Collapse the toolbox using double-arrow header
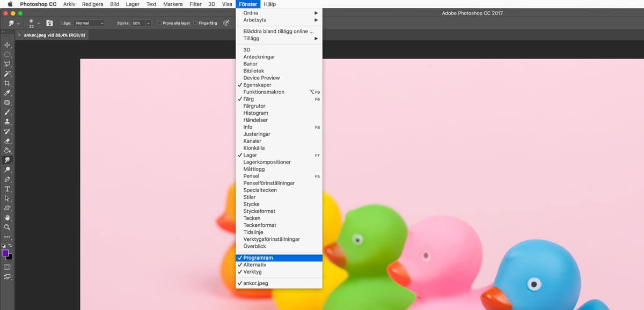Image resolution: width=644 pixels, height=310 pixels. [4, 32]
